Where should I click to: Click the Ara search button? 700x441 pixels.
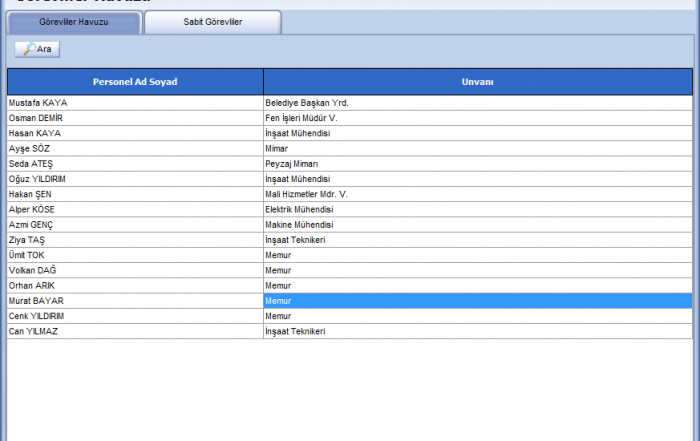pyautogui.click(x=37, y=49)
